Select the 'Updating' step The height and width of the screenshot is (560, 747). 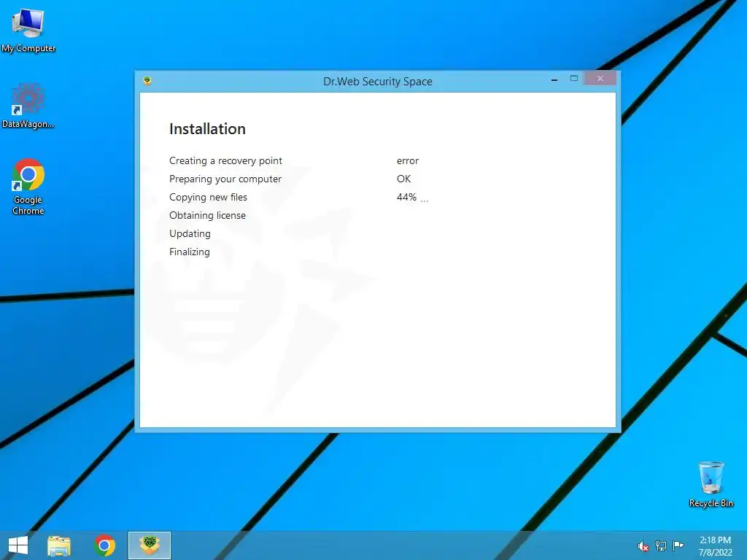(x=190, y=234)
